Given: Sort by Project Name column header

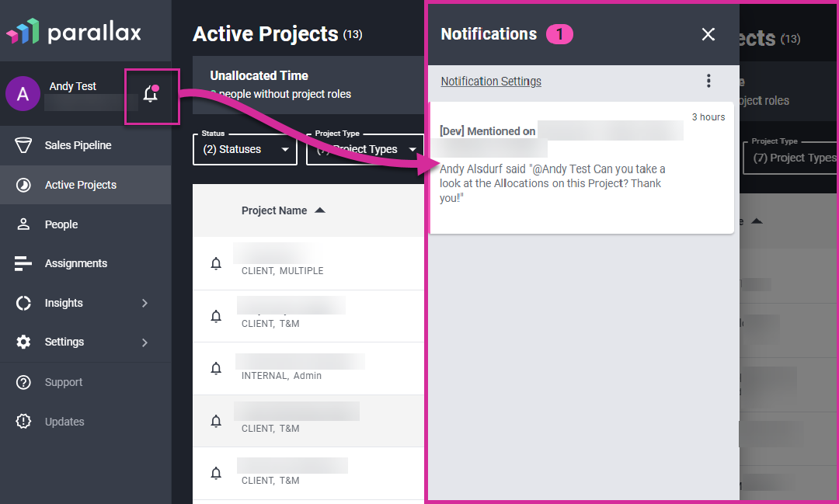Looking at the screenshot, I should click(275, 210).
